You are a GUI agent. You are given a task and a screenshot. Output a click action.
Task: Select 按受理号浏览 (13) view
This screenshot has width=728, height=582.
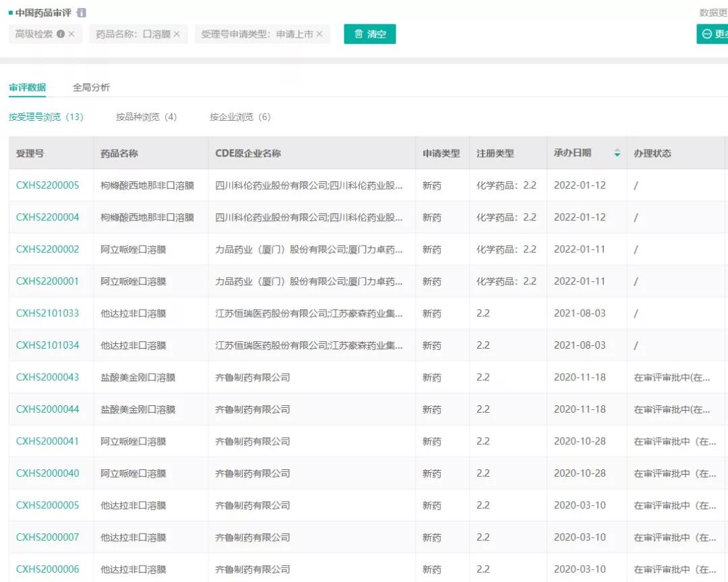[x=46, y=117]
